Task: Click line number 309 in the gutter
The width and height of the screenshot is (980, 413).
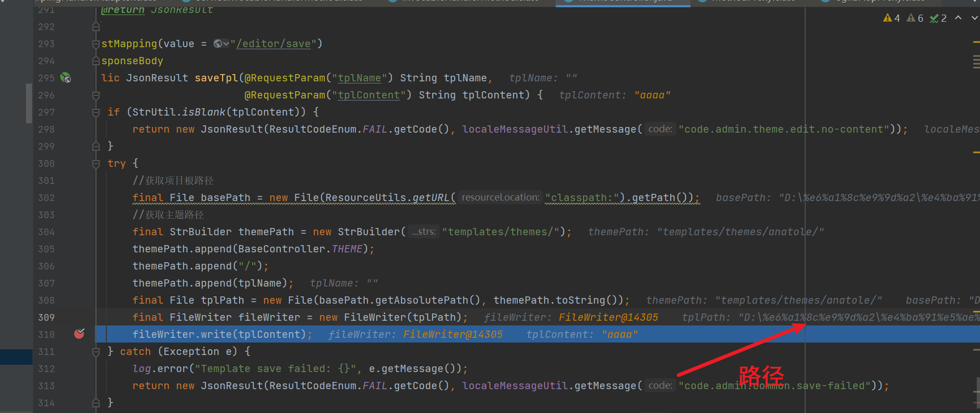Action: tap(46, 317)
